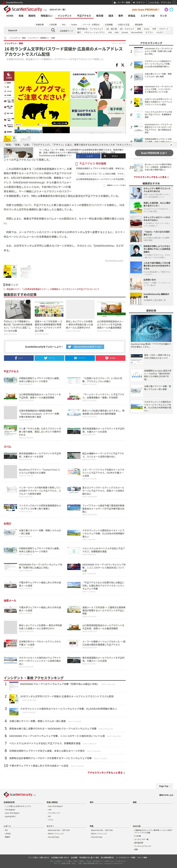Click the Emotet keyword tag
177x868 pixels.
point(125,32)
